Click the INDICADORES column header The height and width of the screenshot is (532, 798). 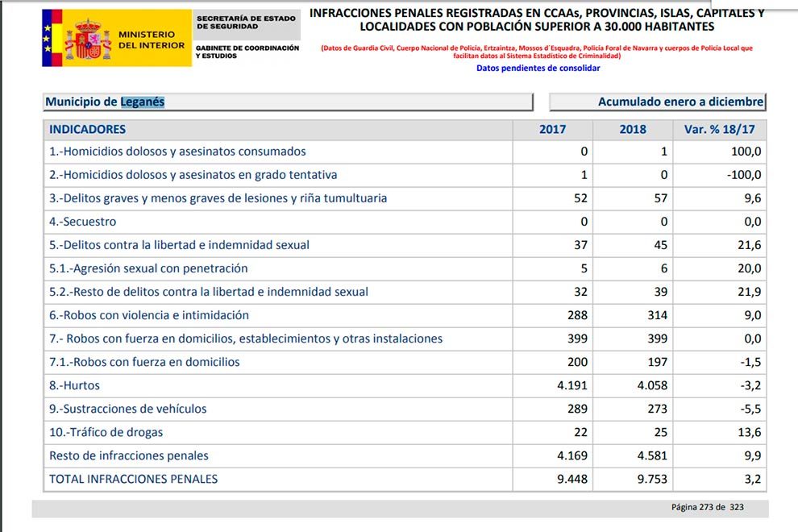click(x=88, y=129)
